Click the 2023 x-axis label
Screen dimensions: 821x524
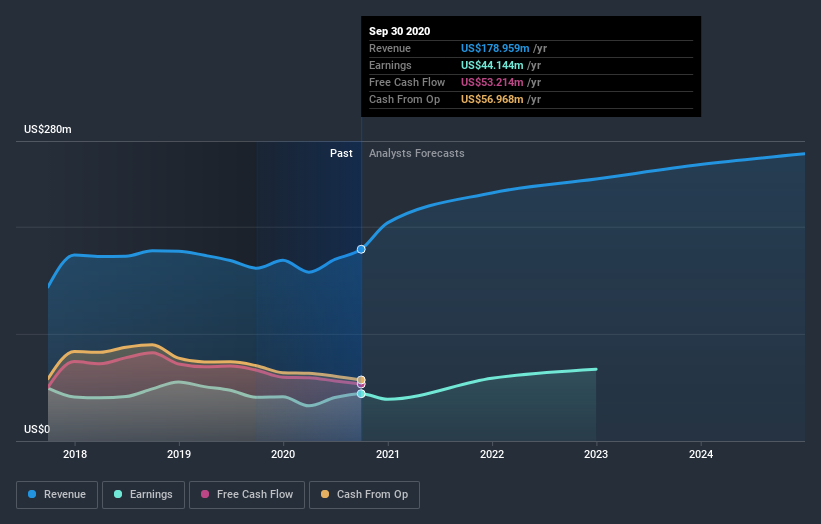click(x=596, y=454)
